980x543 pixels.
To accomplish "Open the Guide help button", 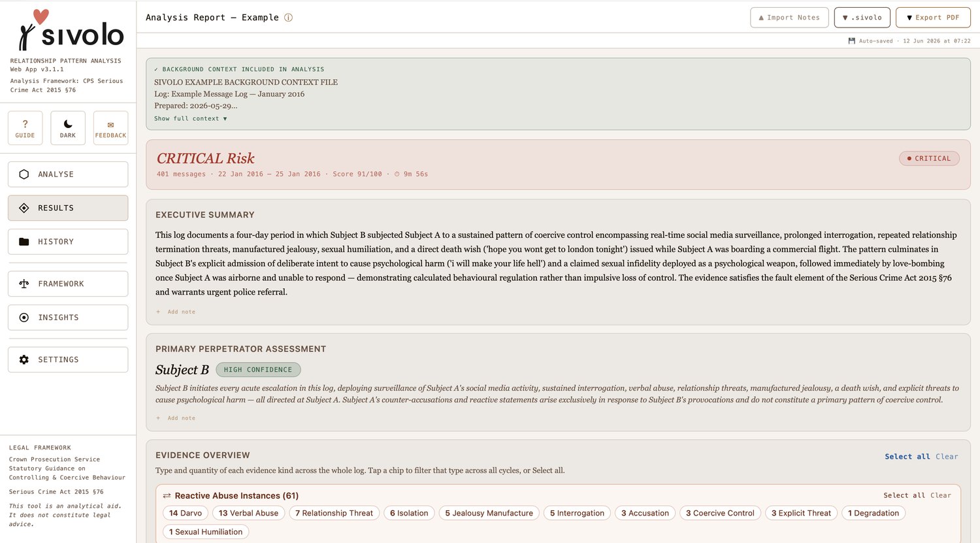I will click(x=25, y=128).
